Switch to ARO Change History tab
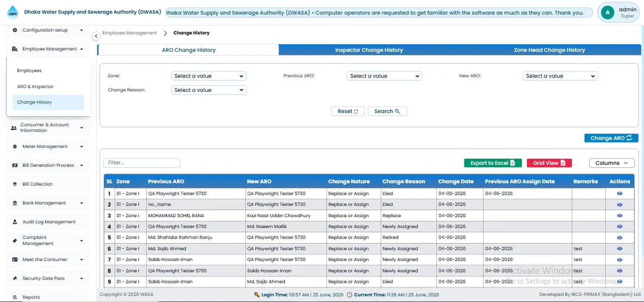The width and height of the screenshot is (644, 302). pos(188,50)
